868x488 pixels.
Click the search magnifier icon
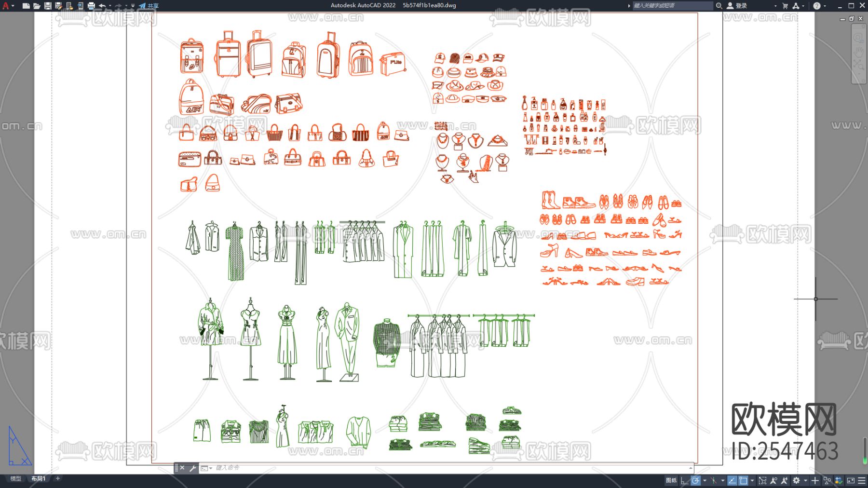(x=719, y=6)
